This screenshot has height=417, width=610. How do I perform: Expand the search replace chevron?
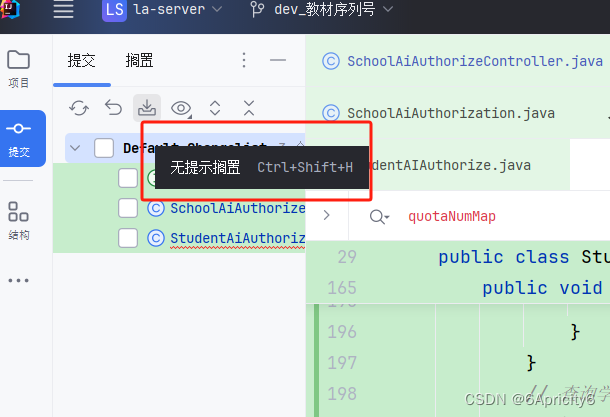point(327,215)
